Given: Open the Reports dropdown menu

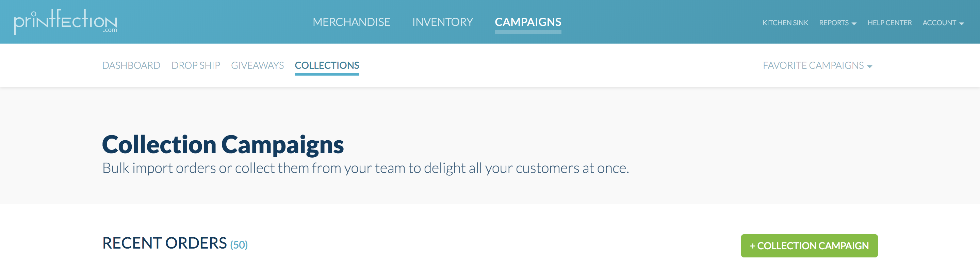Looking at the screenshot, I should (837, 23).
